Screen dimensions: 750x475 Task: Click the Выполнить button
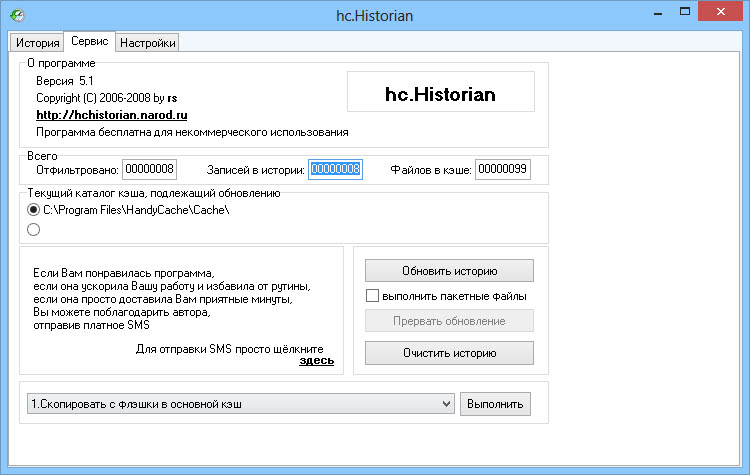click(x=495, y=404)
